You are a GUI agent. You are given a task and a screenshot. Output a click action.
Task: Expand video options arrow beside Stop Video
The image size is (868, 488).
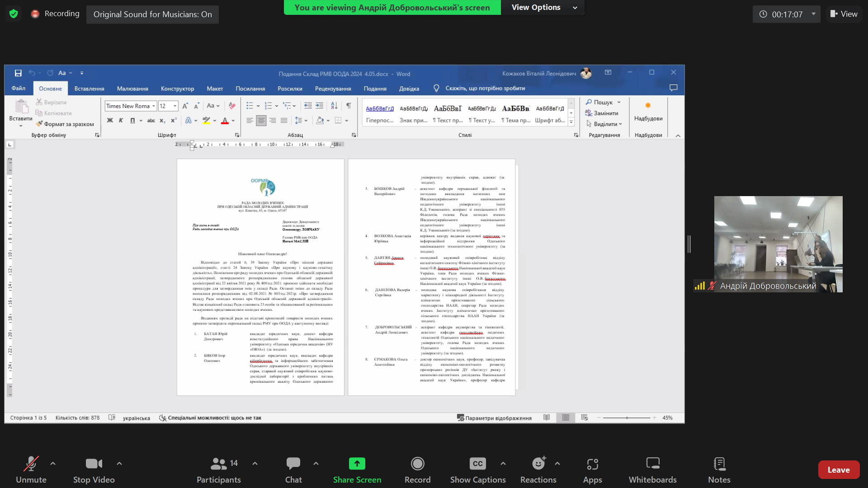(119, 463)
